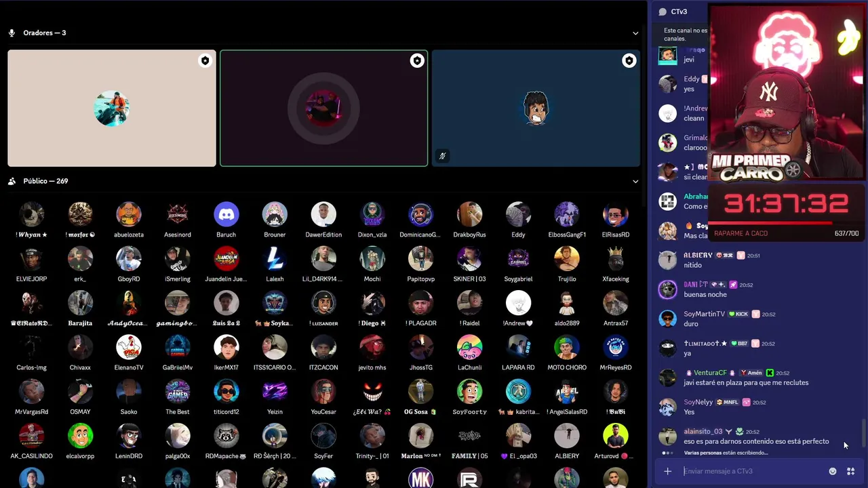The width and height of the screenshot is (868, 488).
Task: Click the 'Xfaceking' username in audience
Action: (x=615, y=279)
